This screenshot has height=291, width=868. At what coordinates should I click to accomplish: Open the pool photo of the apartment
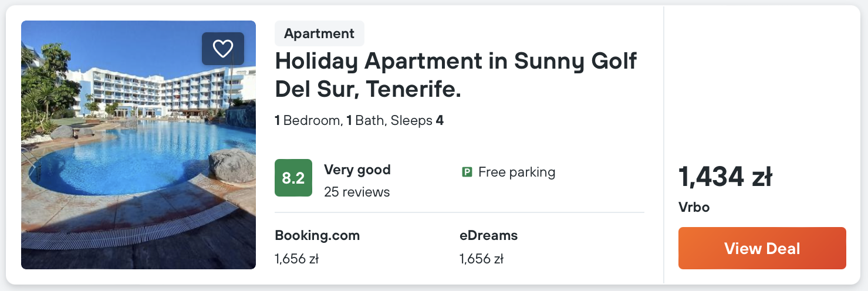[139, 145]
